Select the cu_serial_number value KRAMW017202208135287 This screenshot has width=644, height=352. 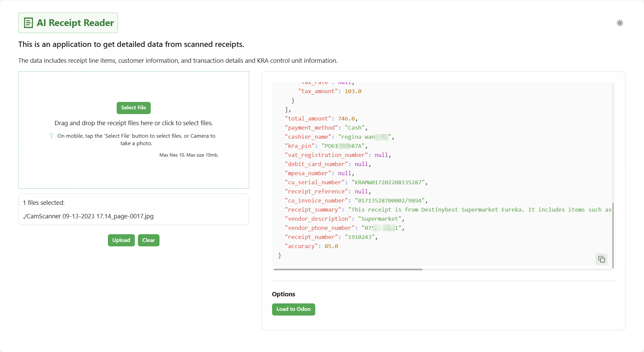click(388, 183)
